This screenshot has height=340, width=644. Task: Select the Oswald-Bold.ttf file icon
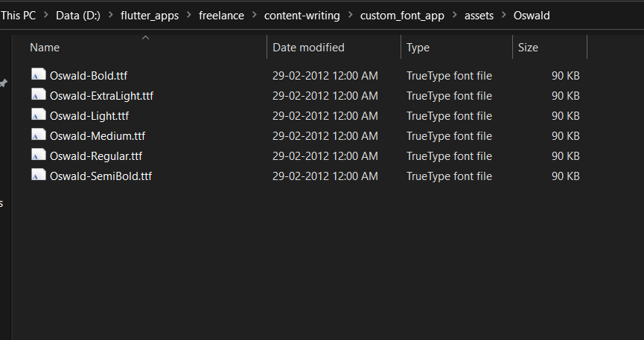pos(39,74)
